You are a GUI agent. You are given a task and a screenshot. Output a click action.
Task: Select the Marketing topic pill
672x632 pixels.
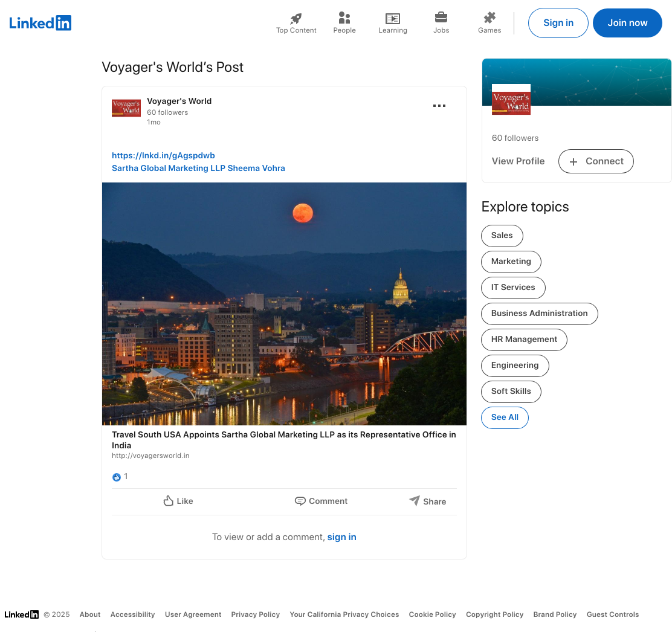[x=511, y=262]
